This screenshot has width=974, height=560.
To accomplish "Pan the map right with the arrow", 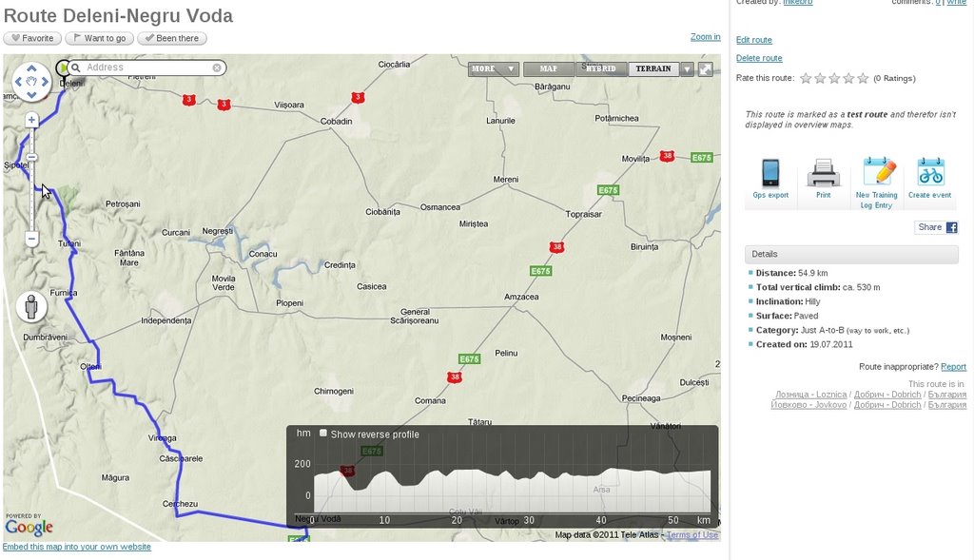I will pyautogui.click(x=45, y=82).
